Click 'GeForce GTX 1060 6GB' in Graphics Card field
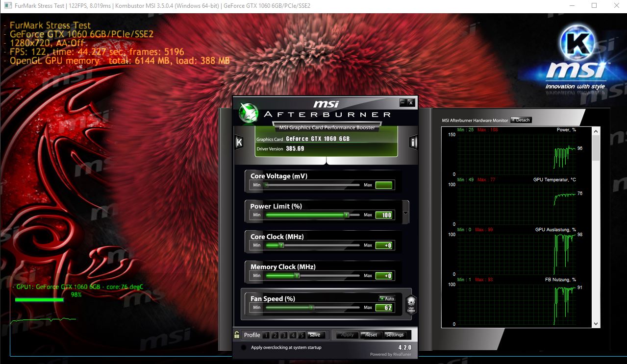The image size is (627, 364). tap(318, 139)
